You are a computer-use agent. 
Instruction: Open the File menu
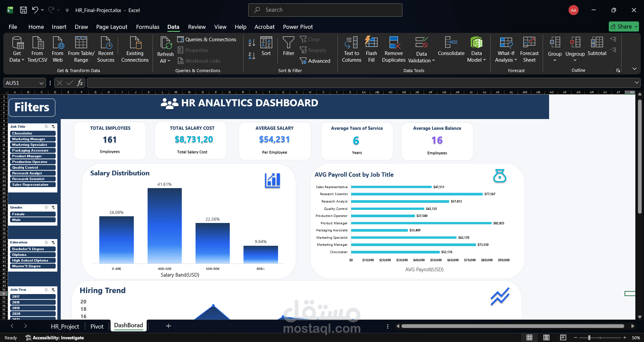click(13, 27)
